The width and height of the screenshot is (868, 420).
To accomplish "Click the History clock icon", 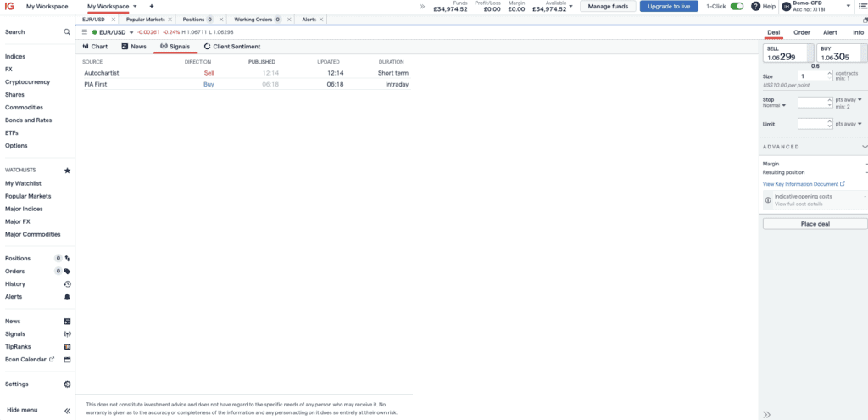I will [x=68, y=284].
